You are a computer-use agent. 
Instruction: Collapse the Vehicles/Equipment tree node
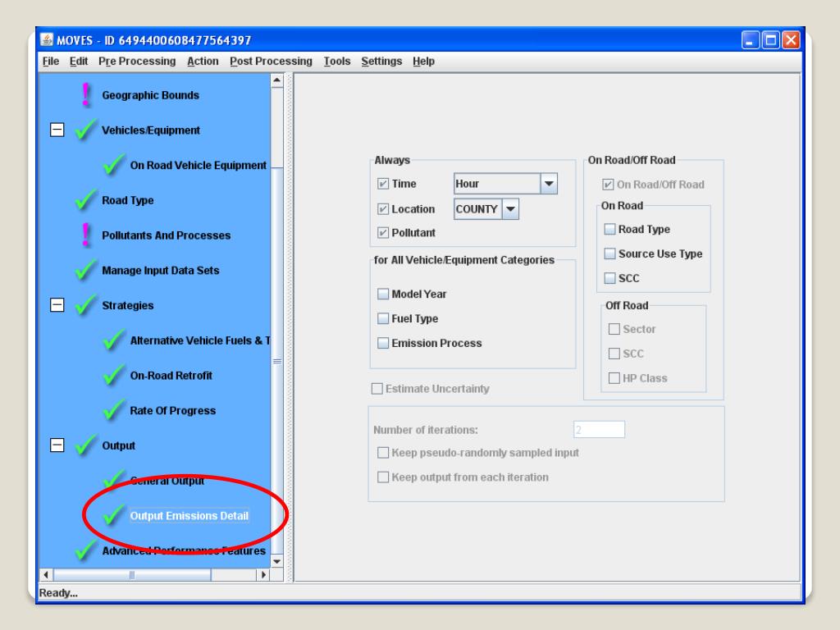tap(57, 130)
